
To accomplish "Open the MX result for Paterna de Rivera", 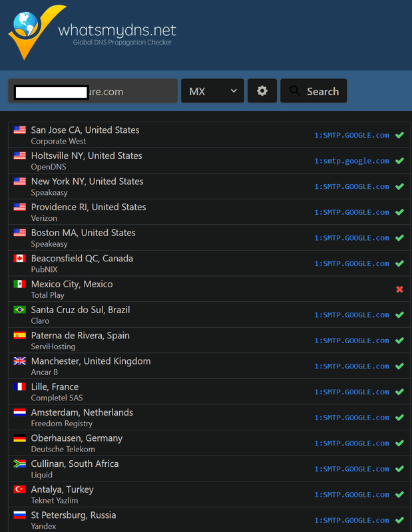I will click(x=351, y=340).
